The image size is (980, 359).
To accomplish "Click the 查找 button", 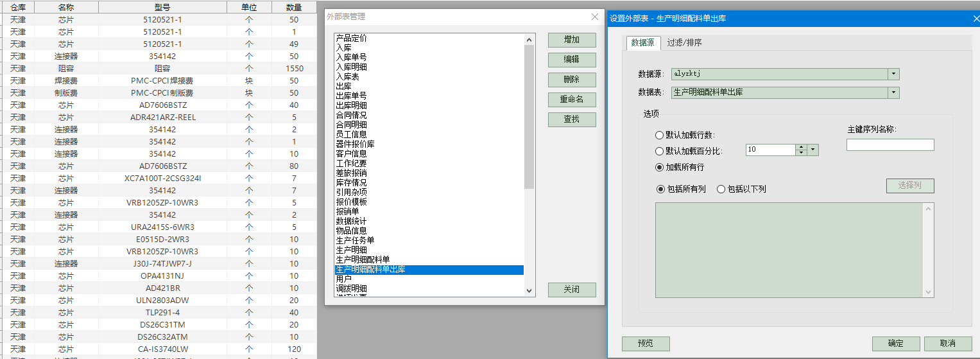I will pos(572,119).
